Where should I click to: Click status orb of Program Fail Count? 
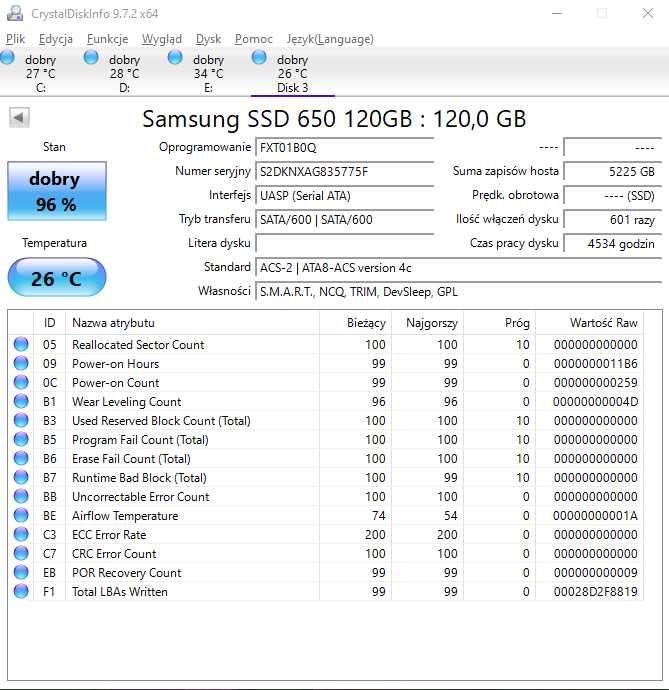click(x=21, y=439)
